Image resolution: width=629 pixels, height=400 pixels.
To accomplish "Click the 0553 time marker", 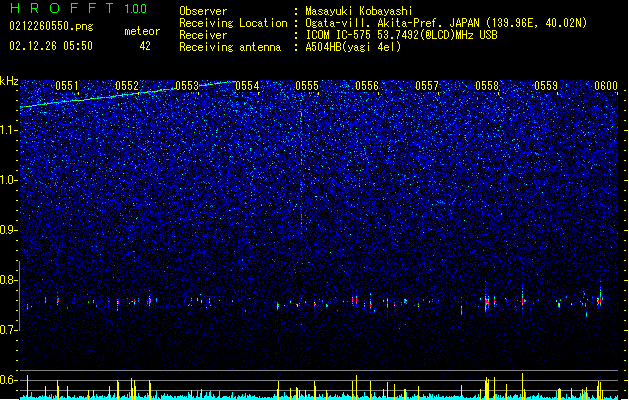I will 187,85.
